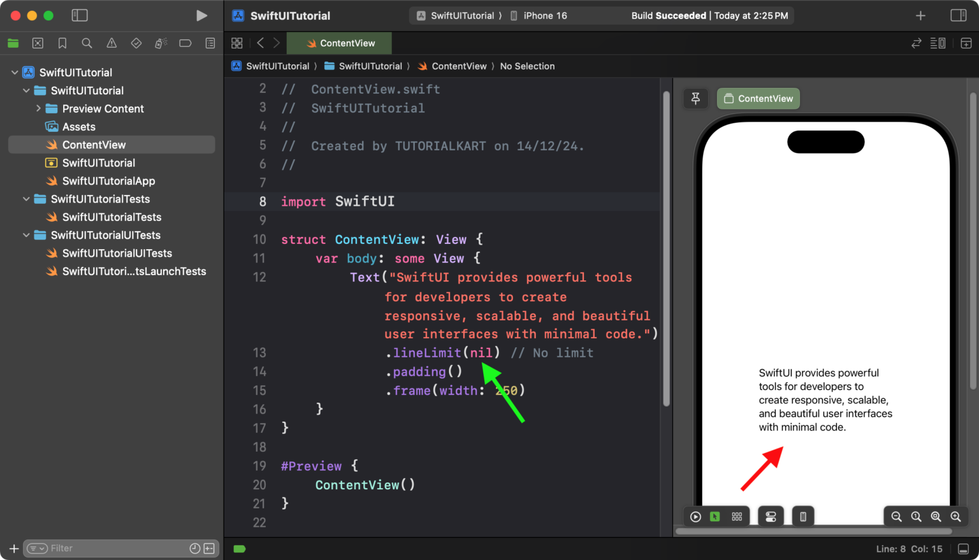The image size is (979, 560).
Task: Expand the Preview Content folder
Action: point(38,108)
